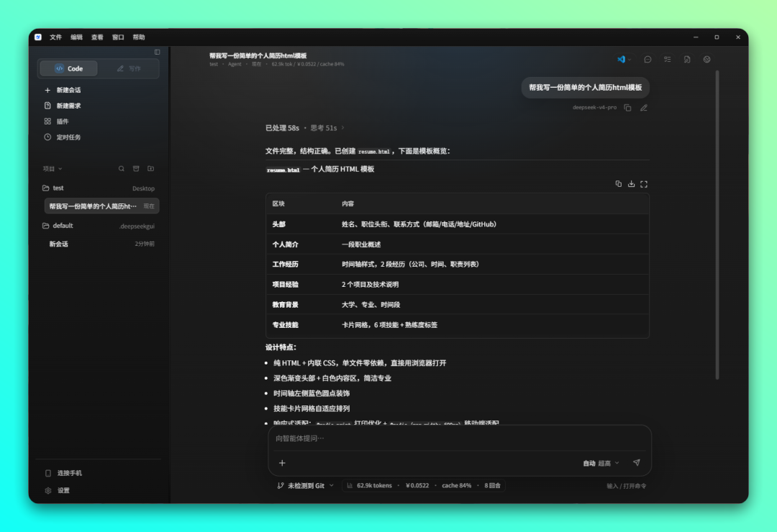Open 定时任务 scheduled tasks
This screenshot has height=532, width=777.
click(63, 137)
